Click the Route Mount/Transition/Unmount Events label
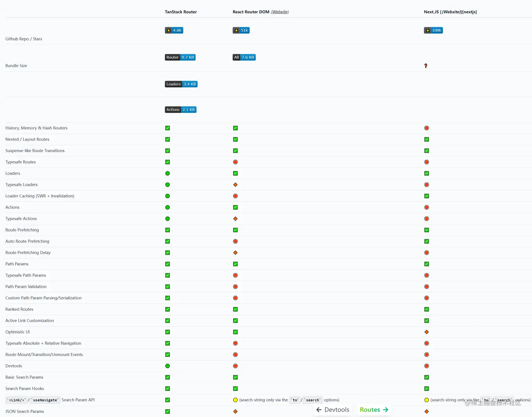The height and width of the screenshot is (417, 532). coord(44,355)
